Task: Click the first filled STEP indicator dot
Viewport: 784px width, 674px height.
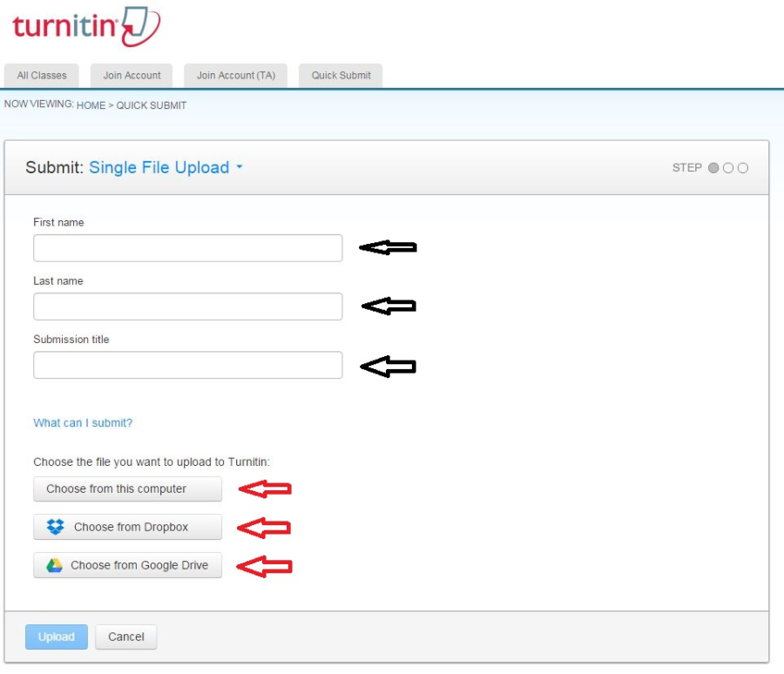Action: [x=713, y=168]
